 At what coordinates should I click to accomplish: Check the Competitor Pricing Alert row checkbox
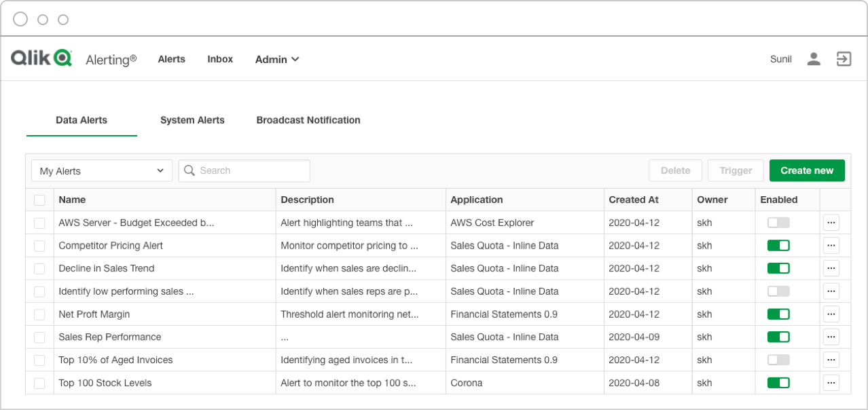tap(39, 246)
